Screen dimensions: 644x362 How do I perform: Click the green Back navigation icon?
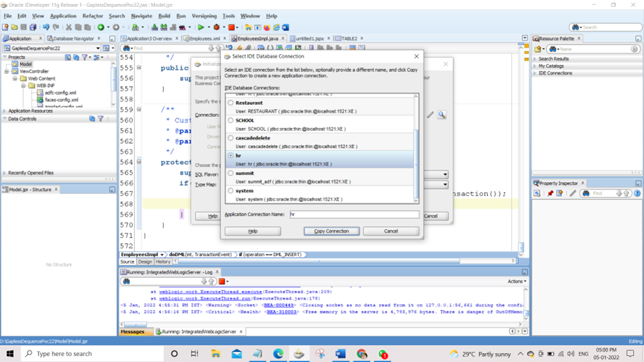tap(101, 27)
